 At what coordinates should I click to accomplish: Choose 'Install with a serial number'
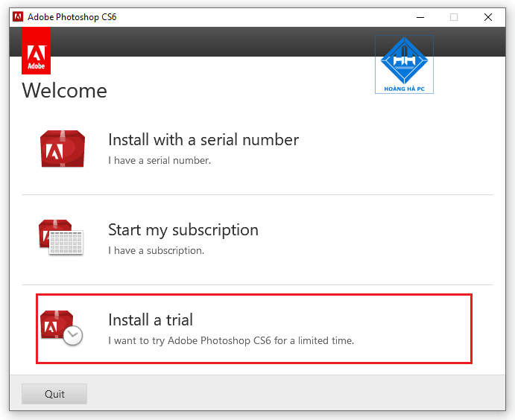tap(203, 140)
